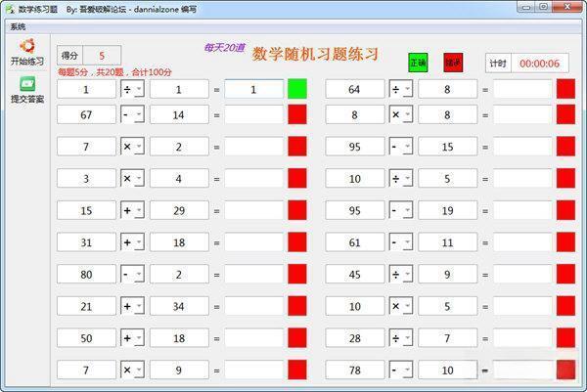Click the green 正确 legend box

[x=418, y=63]
